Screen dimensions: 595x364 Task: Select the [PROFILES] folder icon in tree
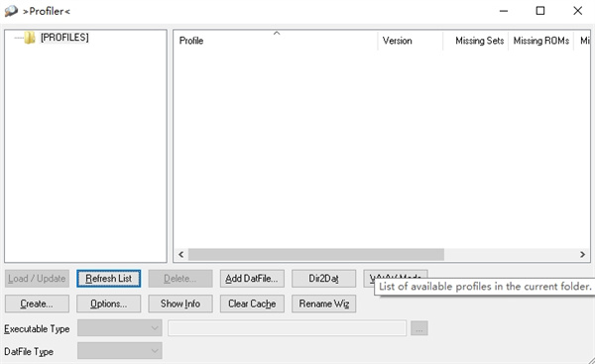tap(30, 38)
